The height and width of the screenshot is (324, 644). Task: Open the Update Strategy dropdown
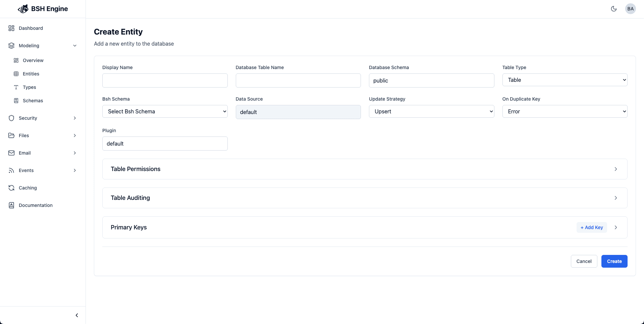pos(431,111)
